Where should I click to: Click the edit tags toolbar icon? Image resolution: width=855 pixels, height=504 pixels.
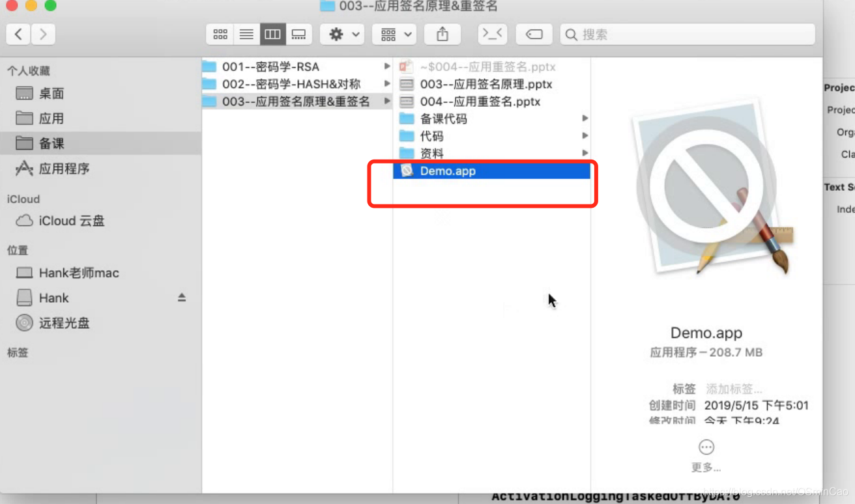(534, 35)
